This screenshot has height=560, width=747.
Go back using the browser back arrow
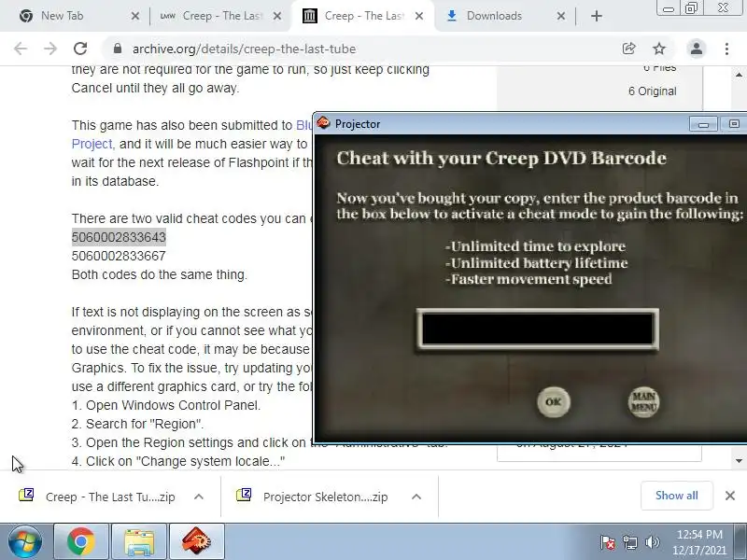click(21, 49)
